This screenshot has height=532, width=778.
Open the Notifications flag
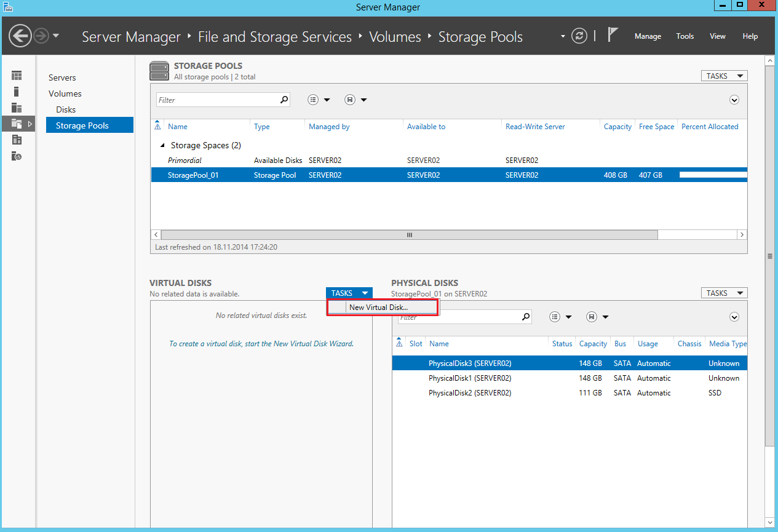[x=613, y=35]
